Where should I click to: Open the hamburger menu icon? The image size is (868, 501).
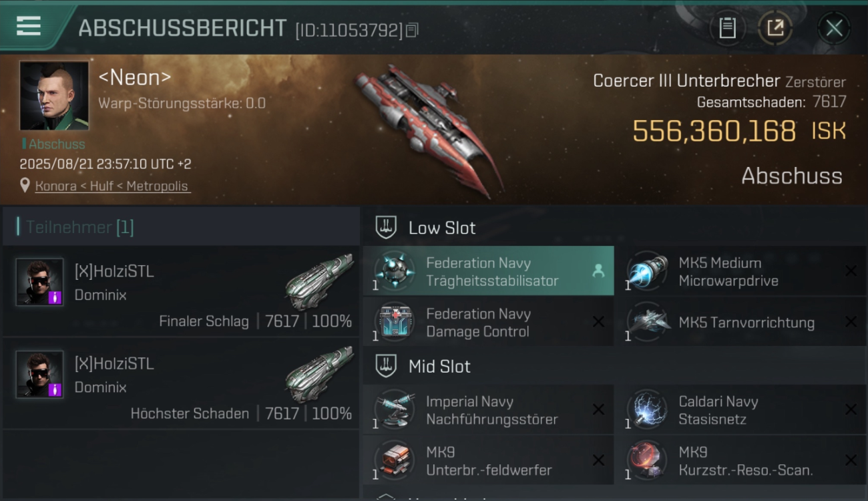coord(29,26)
